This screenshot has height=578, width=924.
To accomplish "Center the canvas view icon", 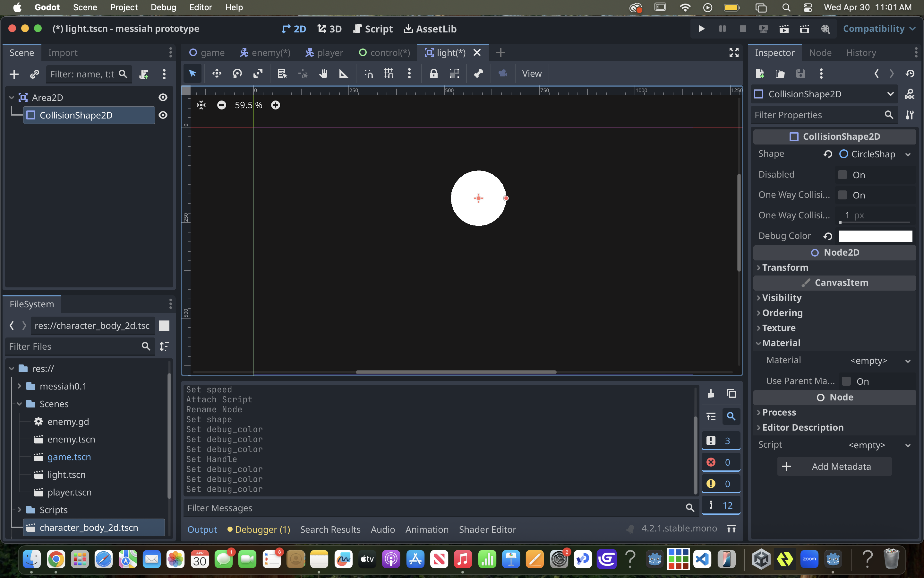I will pos(201,105).
